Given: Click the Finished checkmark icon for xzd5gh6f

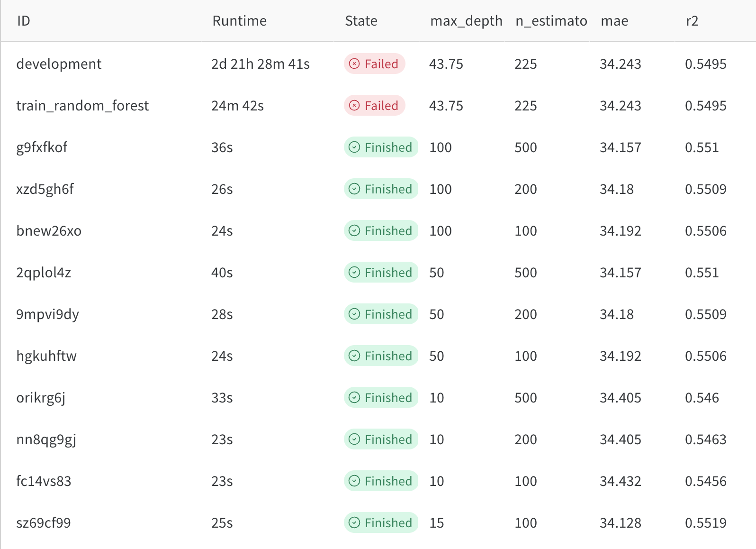Looking at the screenshot, I should point(354,189).
